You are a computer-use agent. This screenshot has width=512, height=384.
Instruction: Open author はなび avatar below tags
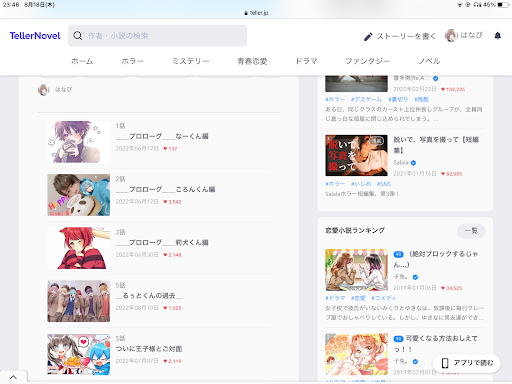[44, 90]
